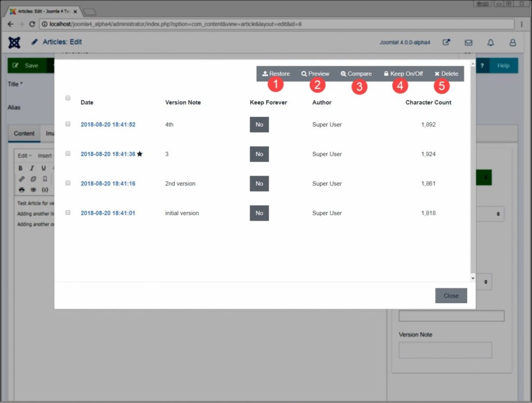Check the box for 2018-08-20 18:41:01 version

pos(68,213)
